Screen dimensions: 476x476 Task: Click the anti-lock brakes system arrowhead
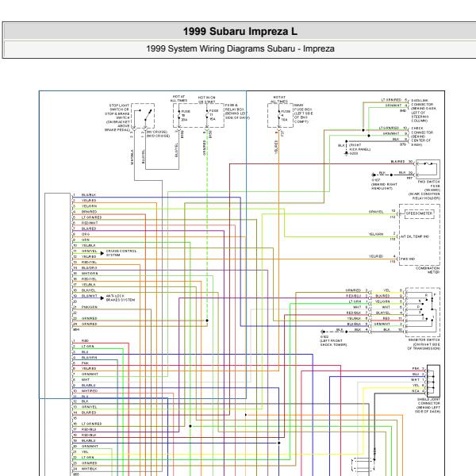pos(102,297)
